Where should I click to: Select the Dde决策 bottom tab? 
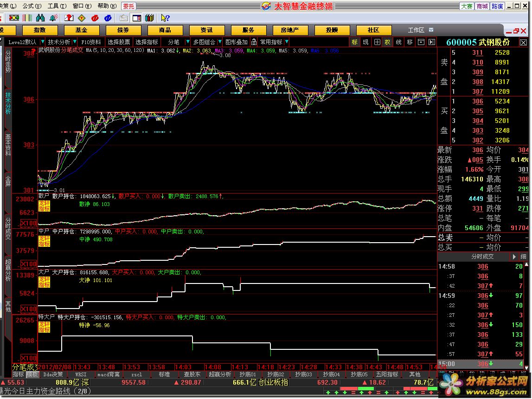coord(53,374)
